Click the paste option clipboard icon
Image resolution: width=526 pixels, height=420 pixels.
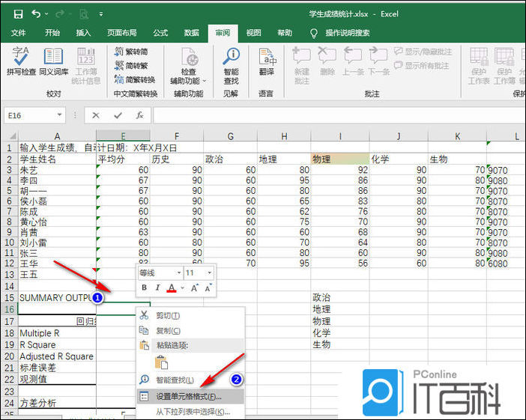[160, 362]
